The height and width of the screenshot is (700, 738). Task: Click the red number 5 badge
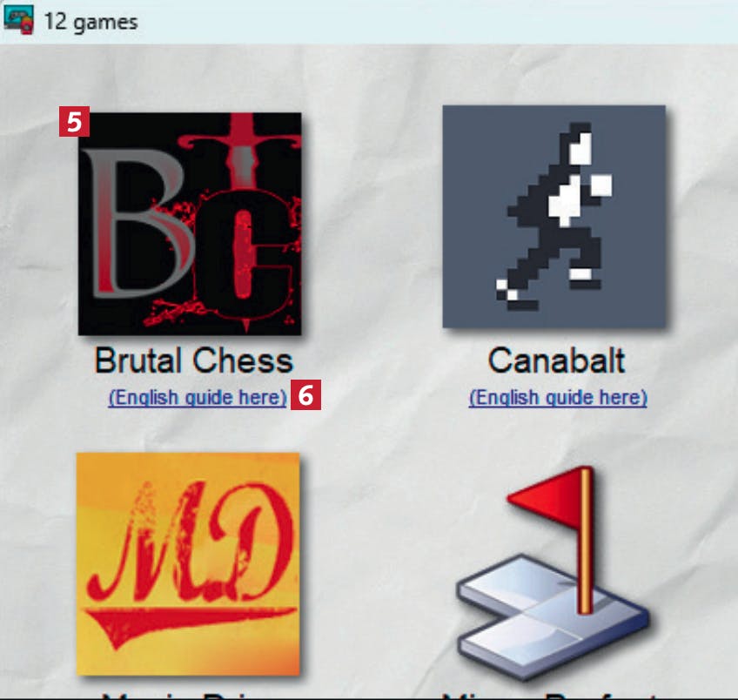tap(74, 122)
